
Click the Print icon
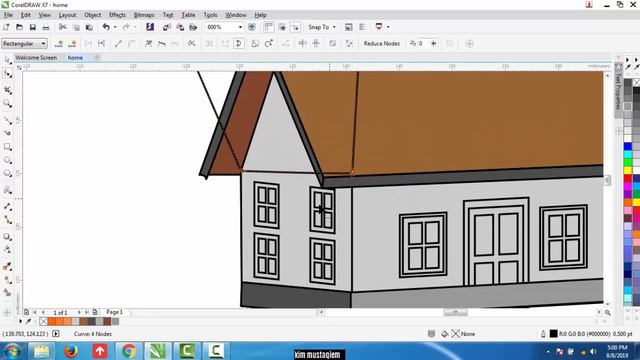(46, 27)
